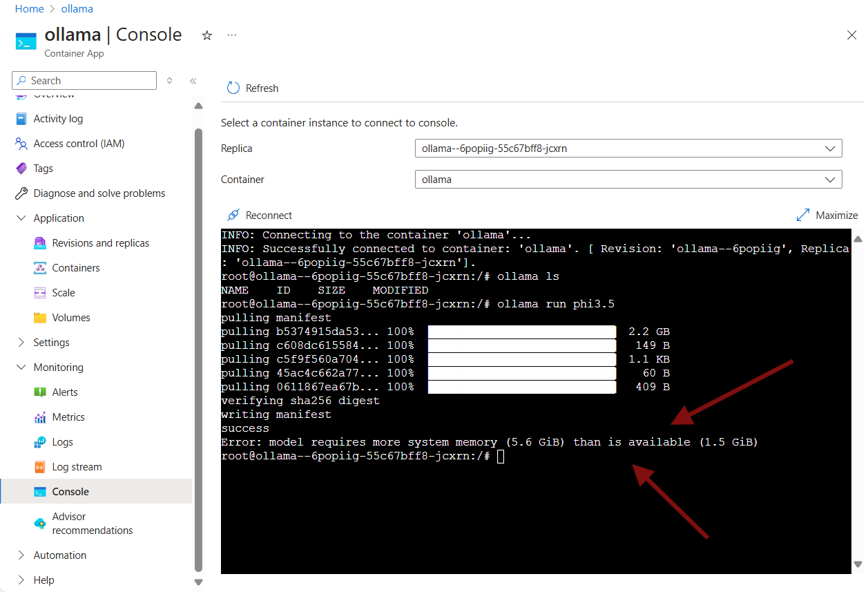This screenshot has width=868, height=592.
Task: Click the Console terminal icon in sidebar
Action: coord(40,492)
